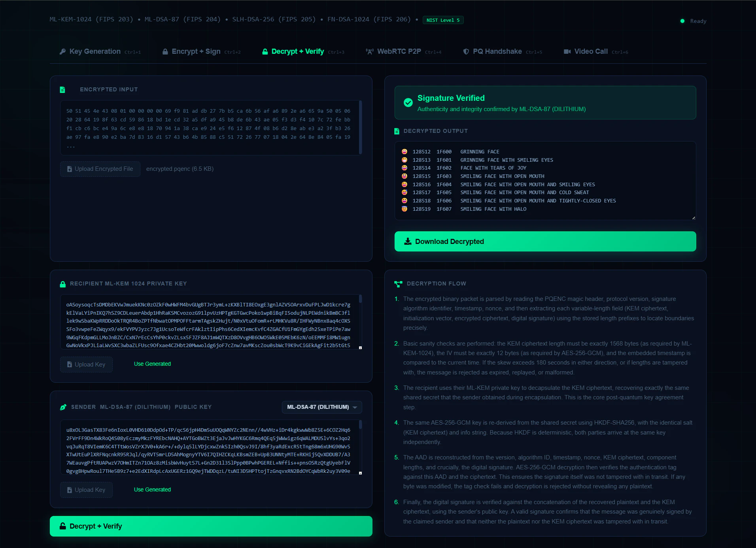This screenshot has height=548, width=756.
Task: Click the encrypted.pqenc (6.5 KB) file name
Action: 180,169
